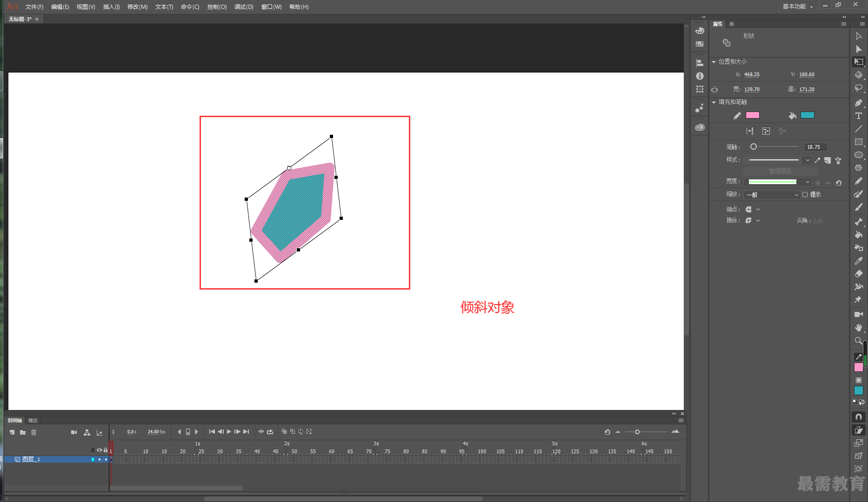The width and height of the screenshot is (868, 502).
Task: Open the 文件(F) menu
Action: click(x=34, y=7)
